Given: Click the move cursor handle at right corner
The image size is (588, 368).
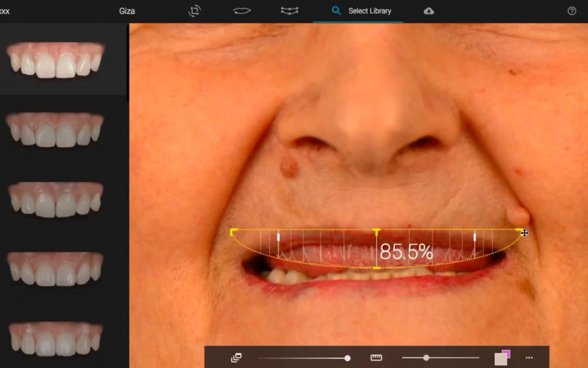Looking at the screenshot, I should pos(524,233).
